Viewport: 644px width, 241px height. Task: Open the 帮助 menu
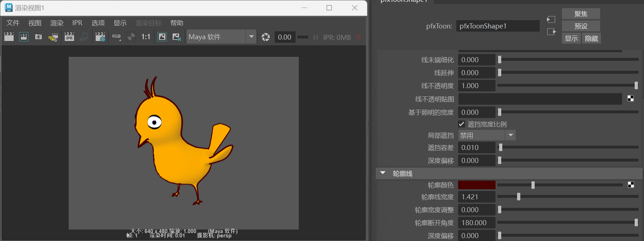point(177,23)
